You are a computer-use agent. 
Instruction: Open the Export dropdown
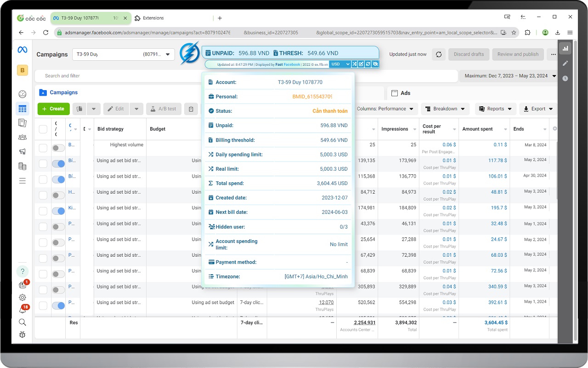click(x=538, y=109)
